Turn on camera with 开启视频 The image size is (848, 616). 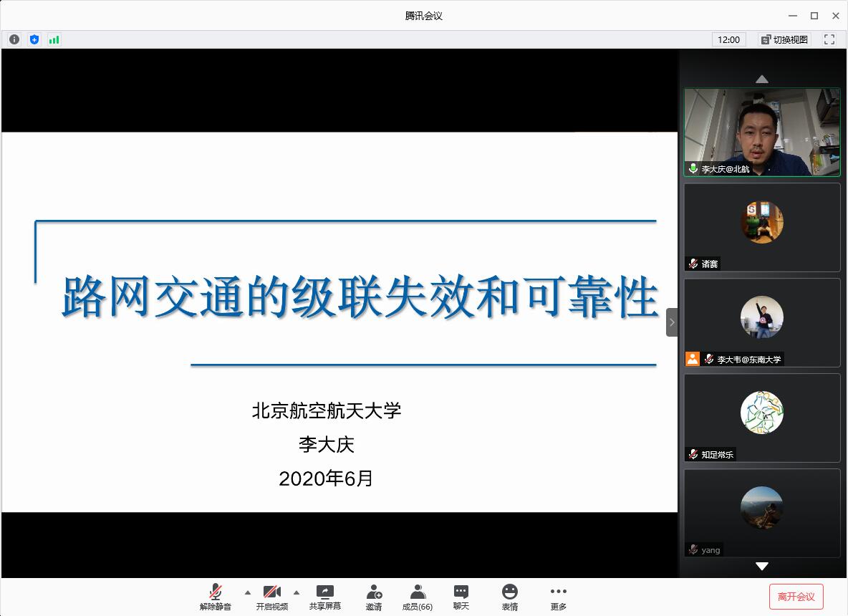(272, 597)
